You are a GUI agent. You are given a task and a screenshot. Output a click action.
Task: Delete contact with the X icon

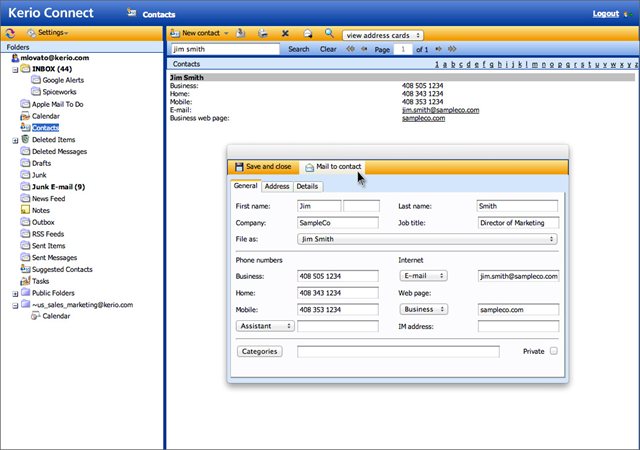pyautogui.click(x=285, y=33)
